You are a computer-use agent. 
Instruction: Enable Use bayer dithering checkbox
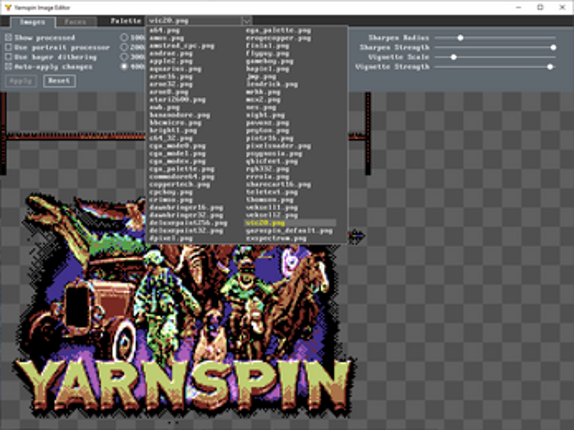click(9, 57)
